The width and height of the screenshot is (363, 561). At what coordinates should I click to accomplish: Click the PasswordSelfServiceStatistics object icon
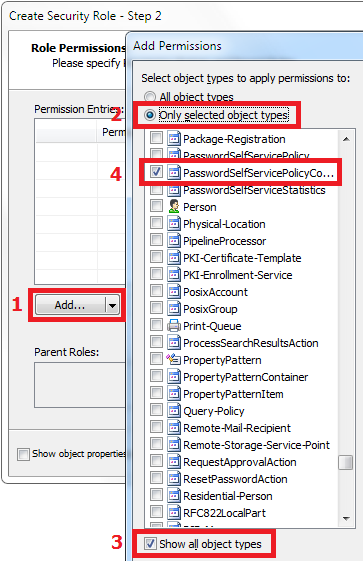click(174, 190)
